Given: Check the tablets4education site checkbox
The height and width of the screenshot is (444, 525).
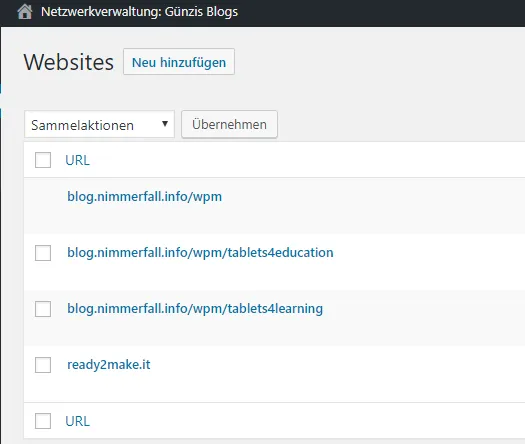Looking at the screenshot, I should (43, 253).
